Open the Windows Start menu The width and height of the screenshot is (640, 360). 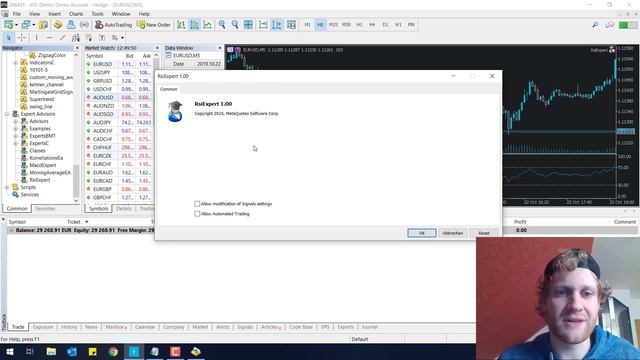click(x=9, y=351)
